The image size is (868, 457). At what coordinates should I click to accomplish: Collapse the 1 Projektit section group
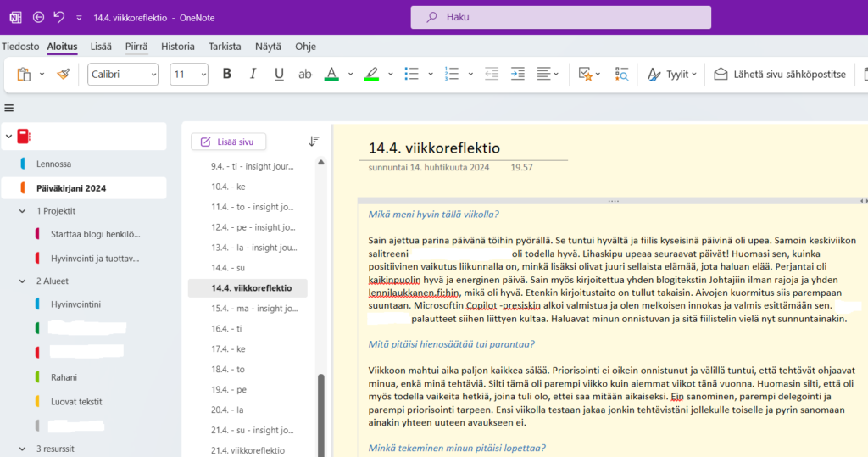coord(22,211)
